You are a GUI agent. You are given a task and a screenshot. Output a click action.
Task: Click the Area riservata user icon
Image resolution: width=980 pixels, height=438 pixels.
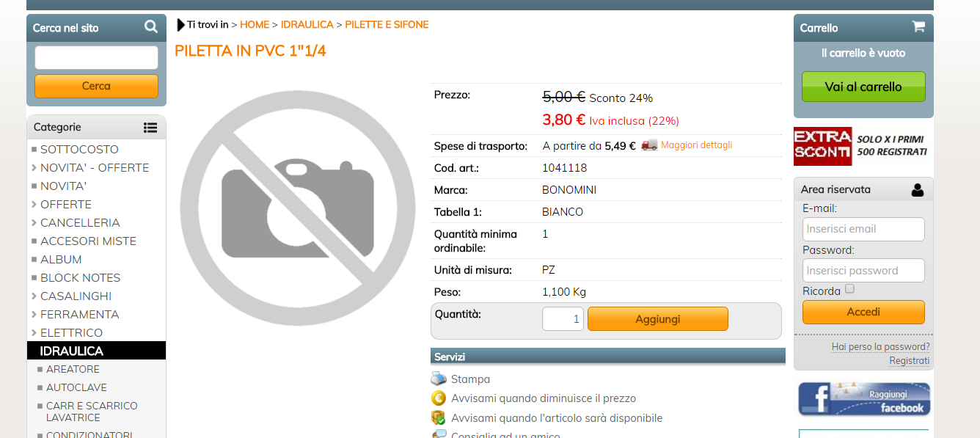918,190
